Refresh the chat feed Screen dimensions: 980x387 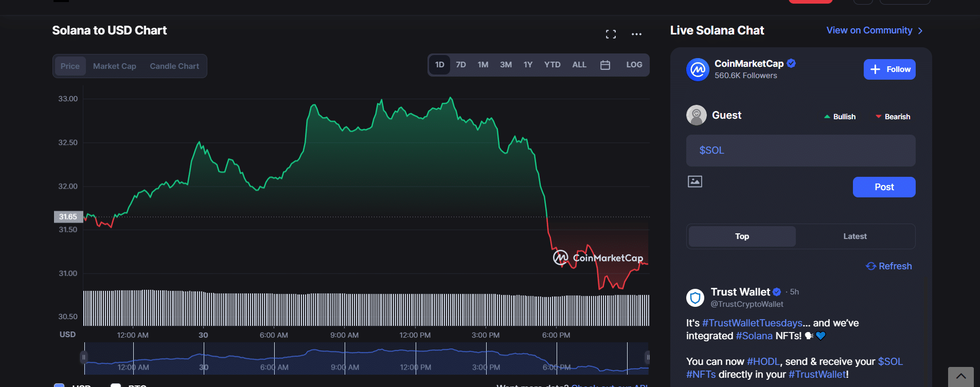(x=889, y=266)
